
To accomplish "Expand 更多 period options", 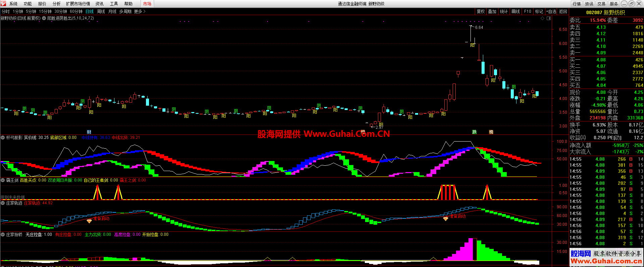I will (x=140, y=11).
